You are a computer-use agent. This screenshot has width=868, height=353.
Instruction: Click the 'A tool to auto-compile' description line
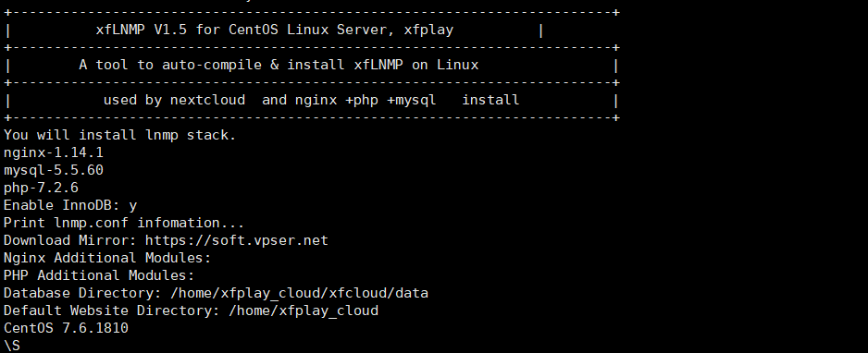(x=279, y=66)
